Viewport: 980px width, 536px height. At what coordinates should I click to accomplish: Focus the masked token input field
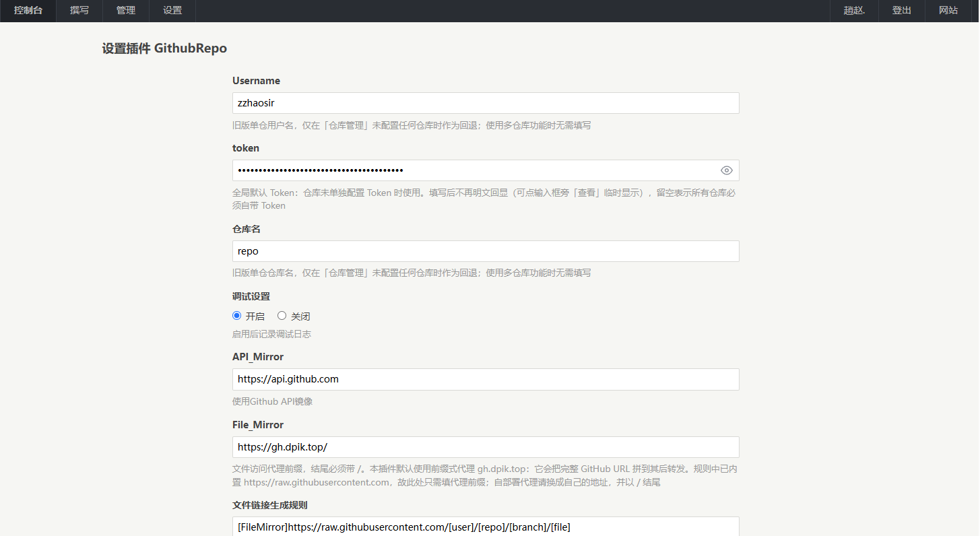pos(486,170)
